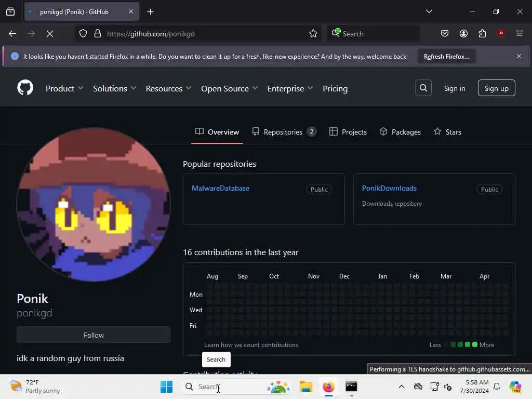Open the extensions puzzle icon

(482, 34)
